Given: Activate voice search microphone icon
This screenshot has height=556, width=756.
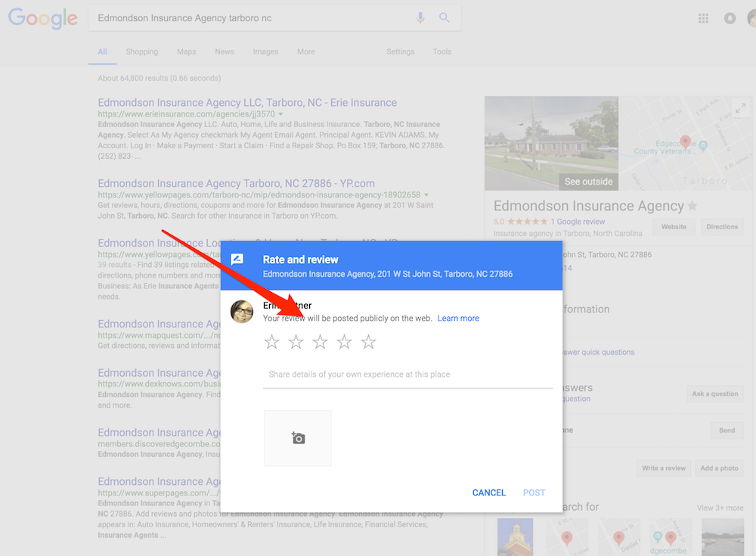Looking at the screenshot, I should pyautogui.click(x=420, y=18).
